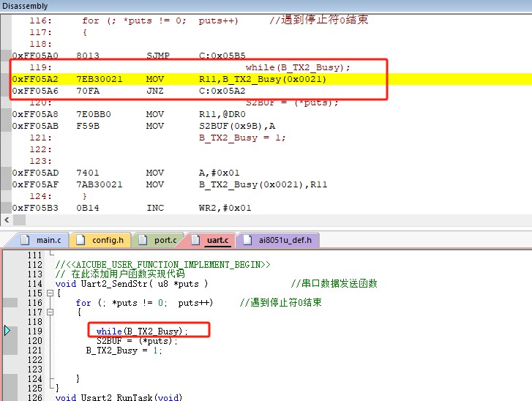Click editor line 114 Uart2_SendStr declaration
Screen dimensions: 532x401
pyautogui.click(x=132, y=284)
